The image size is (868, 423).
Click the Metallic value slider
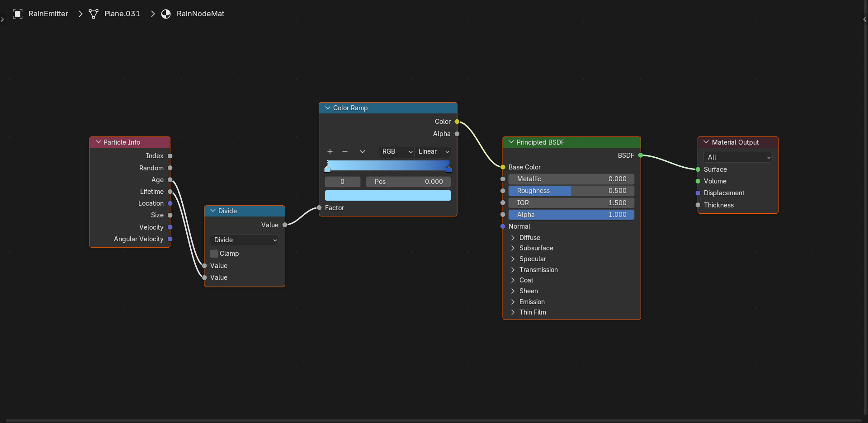click(571, 179)
